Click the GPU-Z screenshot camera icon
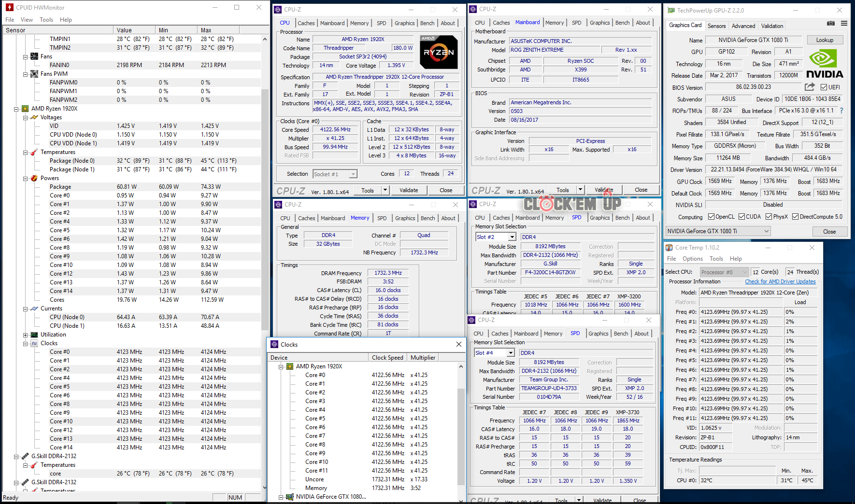Viewport: 855px width, 504px height. [x=830, y=23]
